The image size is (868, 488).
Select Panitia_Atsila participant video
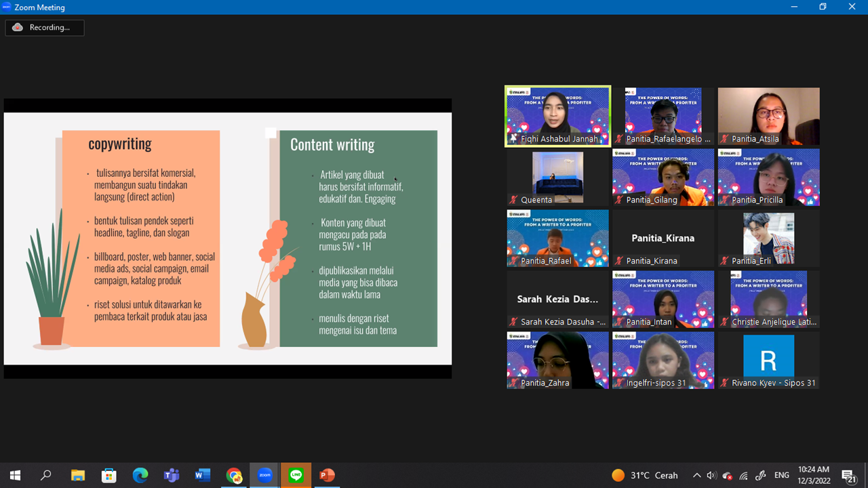coord(768,116)
